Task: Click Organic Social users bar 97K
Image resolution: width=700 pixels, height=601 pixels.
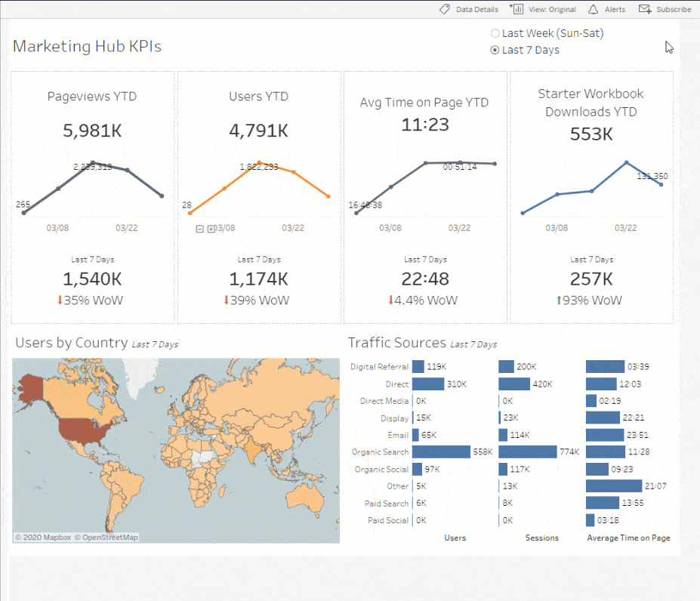Action: tap(418, 470)
